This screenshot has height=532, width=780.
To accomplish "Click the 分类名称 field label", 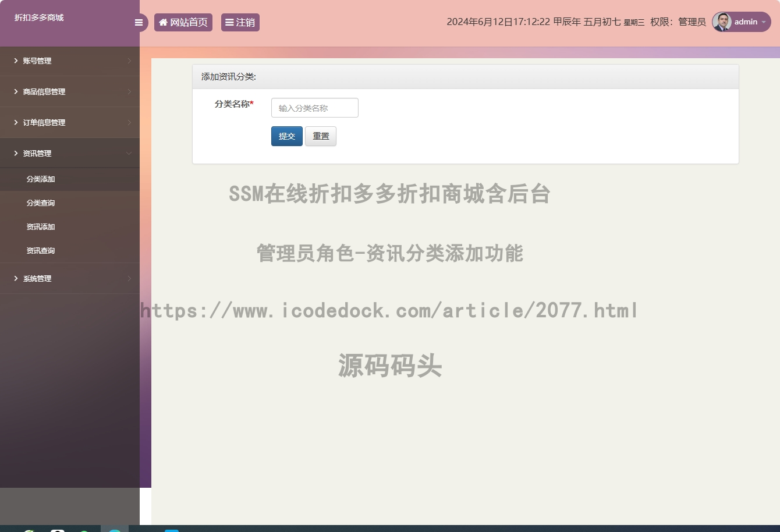I will point(234,104).
